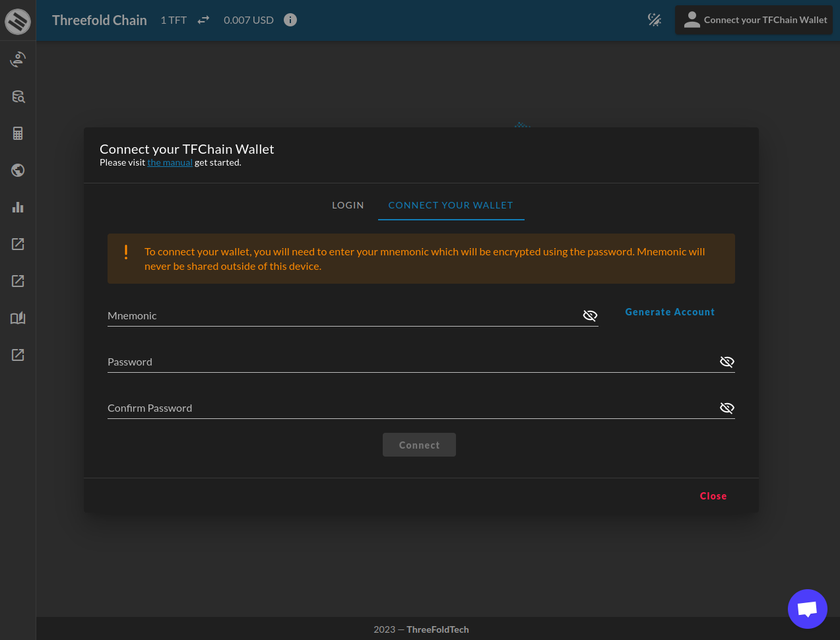Open the open-book manual sidebar icon

coord(18,318)
